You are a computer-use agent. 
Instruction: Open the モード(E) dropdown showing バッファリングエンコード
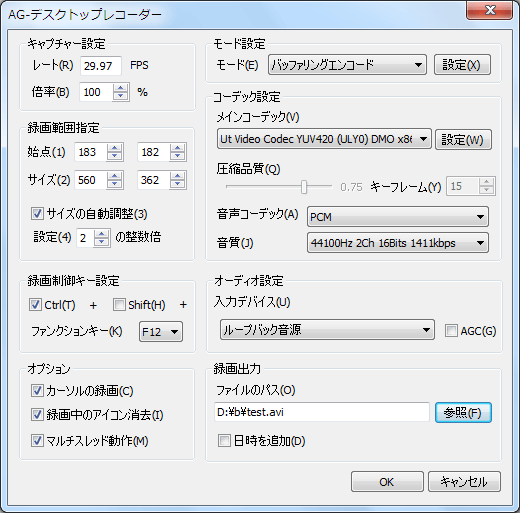click(347, 65)
